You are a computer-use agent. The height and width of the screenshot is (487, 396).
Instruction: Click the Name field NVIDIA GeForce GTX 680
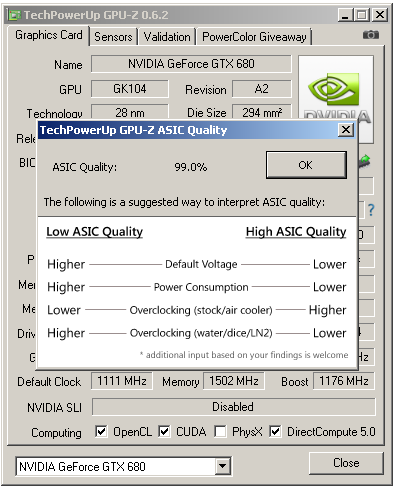(x=191, y=64)
